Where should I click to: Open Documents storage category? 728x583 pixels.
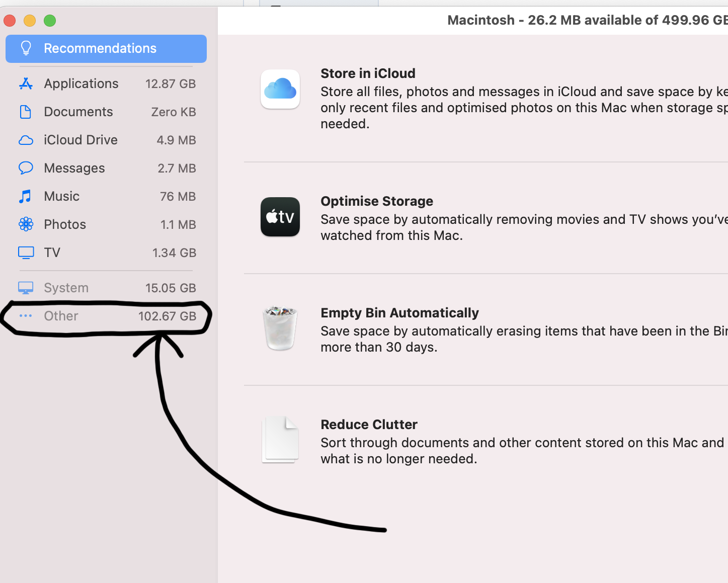pyautogui.click(x=106, y=112)
